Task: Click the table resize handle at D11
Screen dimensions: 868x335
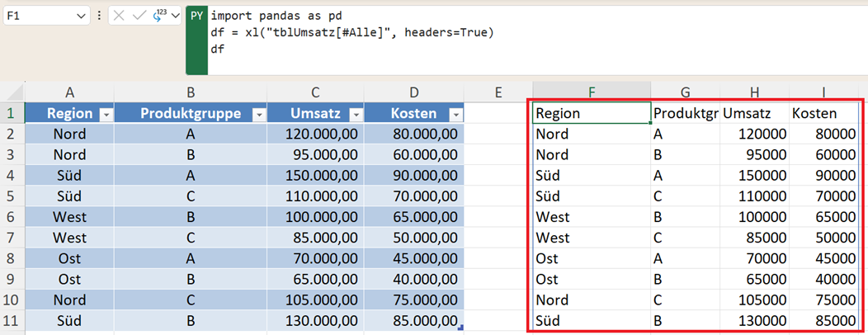Action: pyautogui.click(x=460, y=328)
